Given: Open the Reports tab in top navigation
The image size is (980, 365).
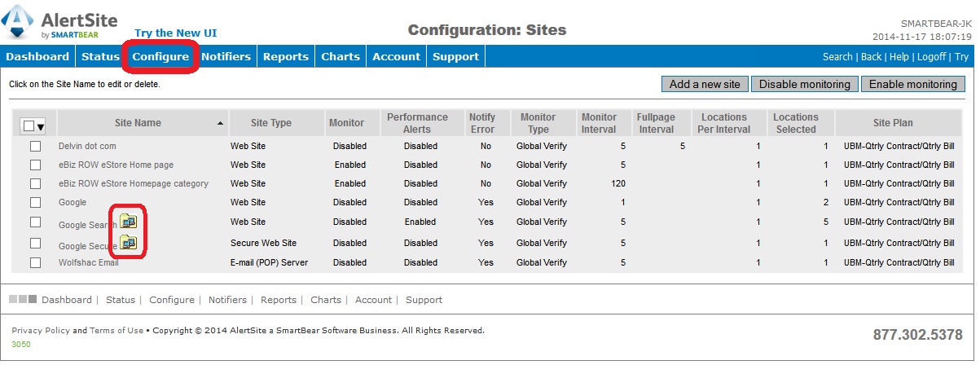Looking at the screenshot, I should [286, 56].
